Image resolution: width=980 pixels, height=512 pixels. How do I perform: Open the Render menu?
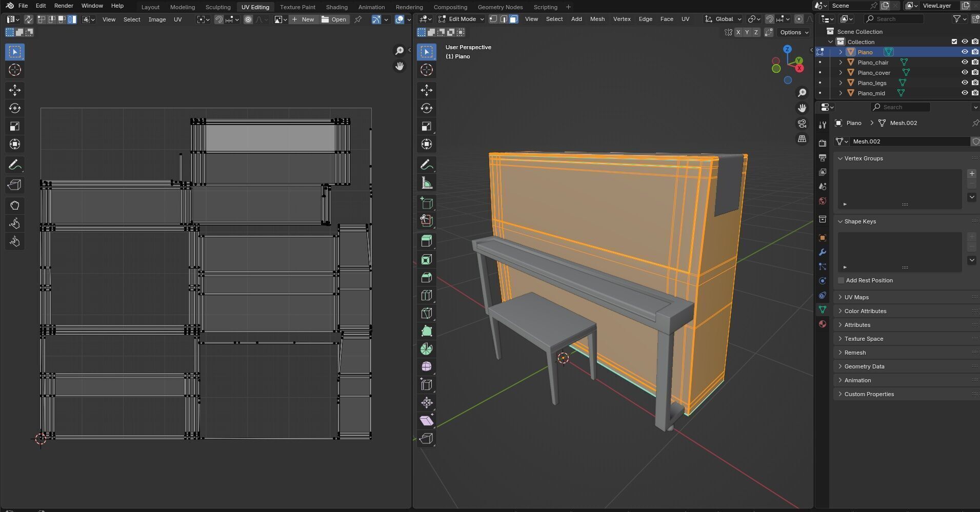64,6
